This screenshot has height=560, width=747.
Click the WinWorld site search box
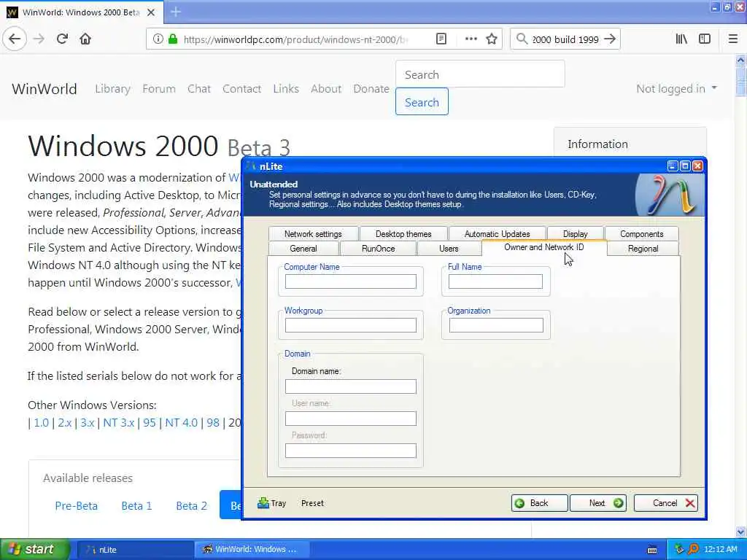point(480,74)
